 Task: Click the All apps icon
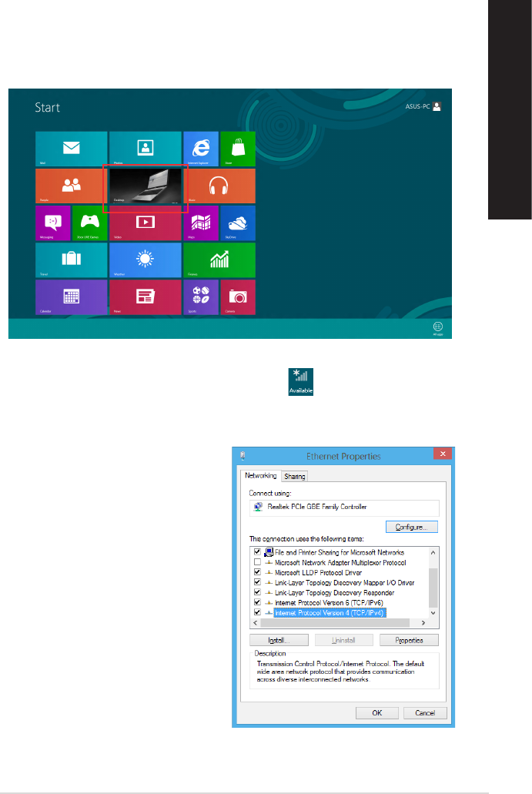[x=438, y=327]
